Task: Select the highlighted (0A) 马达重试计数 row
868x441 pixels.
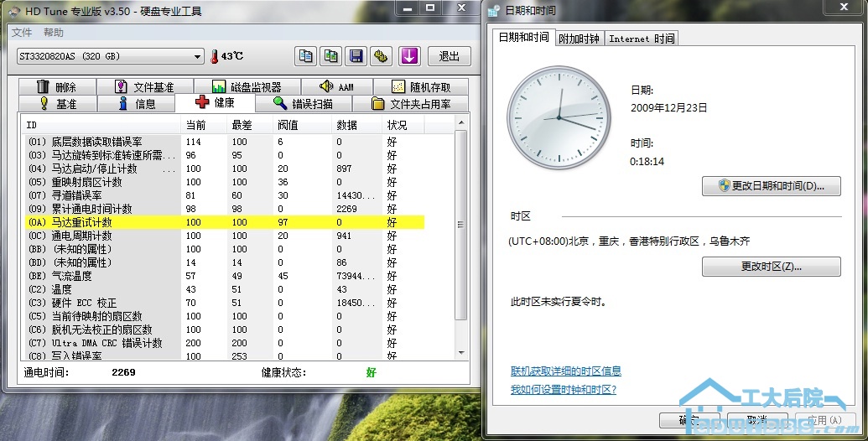Action: point(225,222)
